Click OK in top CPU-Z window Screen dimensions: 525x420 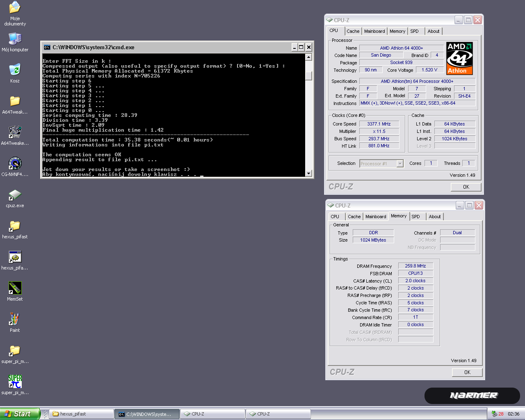pyautogui.click(x=466, y=187)
